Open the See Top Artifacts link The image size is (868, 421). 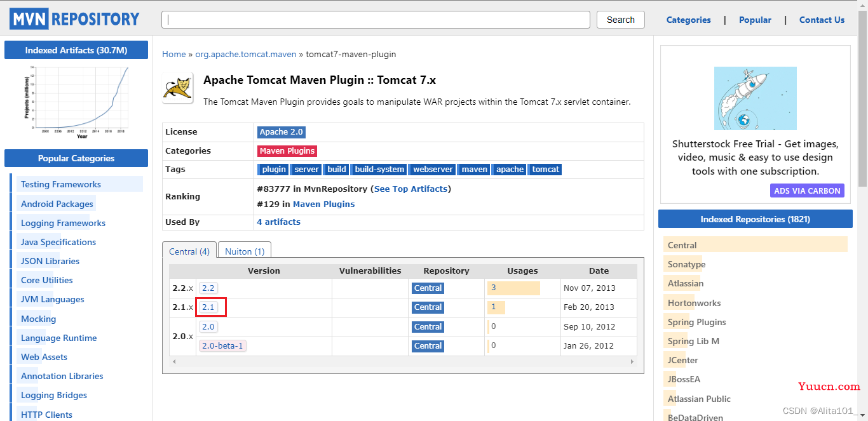click(x=412, y=189)
